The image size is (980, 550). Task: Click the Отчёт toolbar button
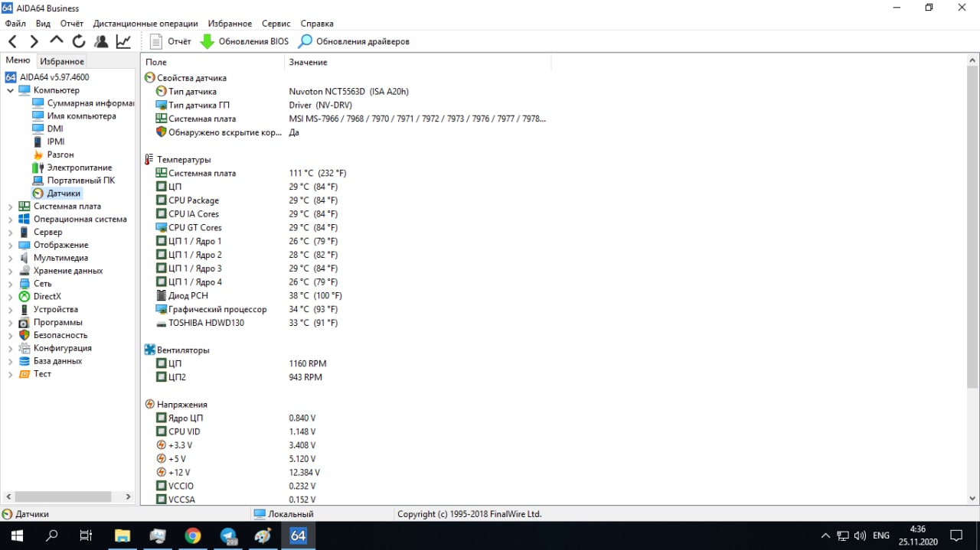click(x=170, y=41)
